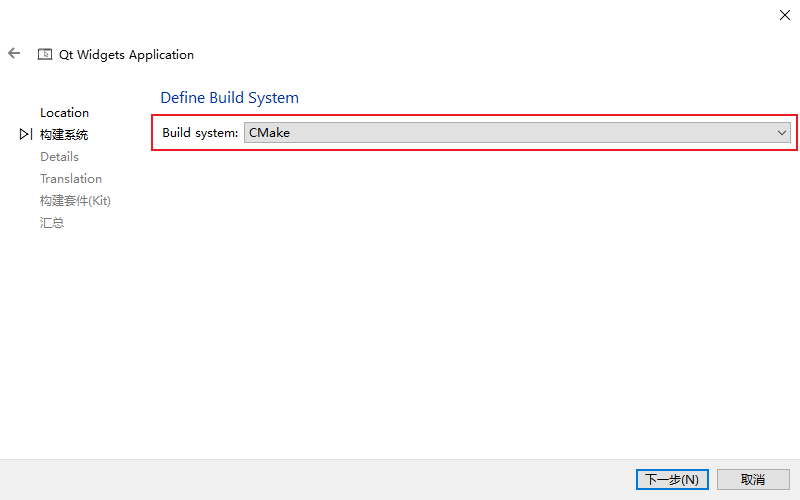Image resolution: width=800 pixels, height=500 pixels.
Task: Go to the Translation step
Action: tap(71, 179)
